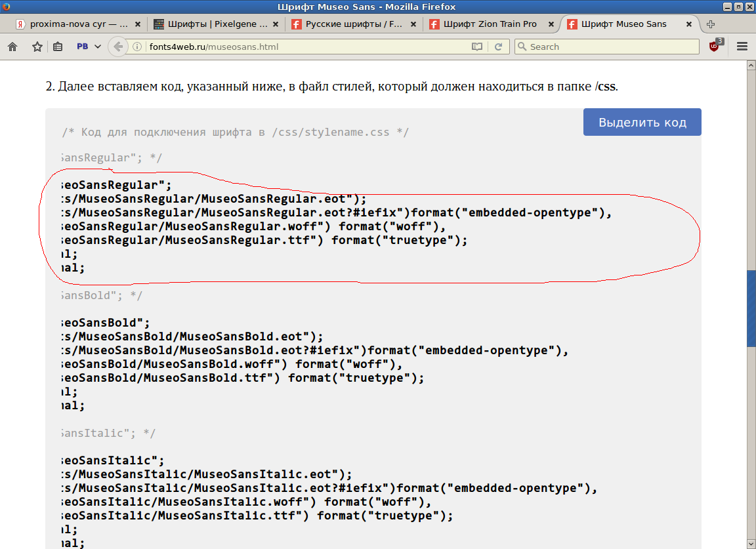Switch to Шрифт Zion Train Pro tab
Screen dimensions: 756x549
tap(492, 24)
